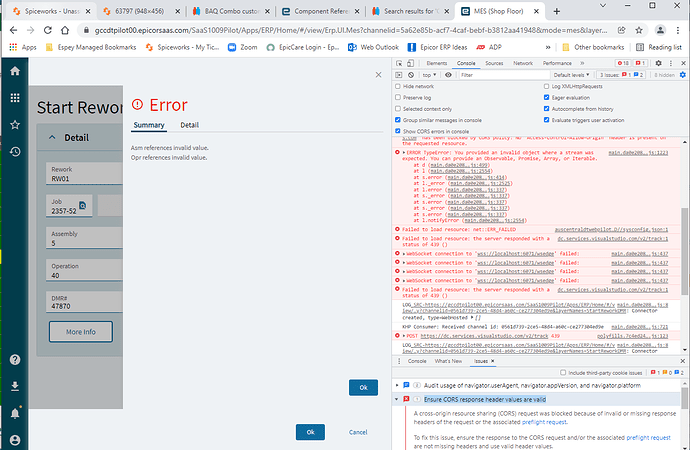Open the Chrome three-dot menu
The image size is (690, 450).
[678, 30]
